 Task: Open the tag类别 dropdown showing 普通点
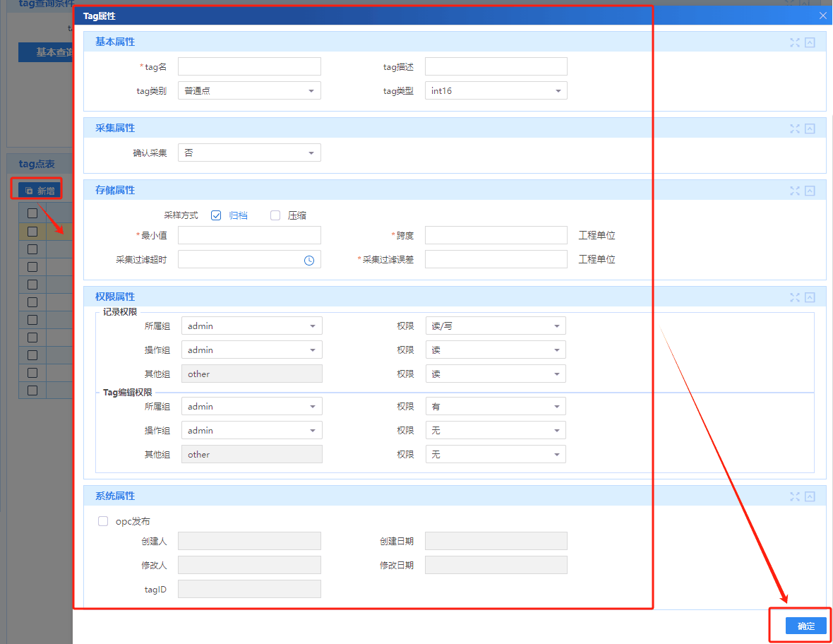[249, 91]
